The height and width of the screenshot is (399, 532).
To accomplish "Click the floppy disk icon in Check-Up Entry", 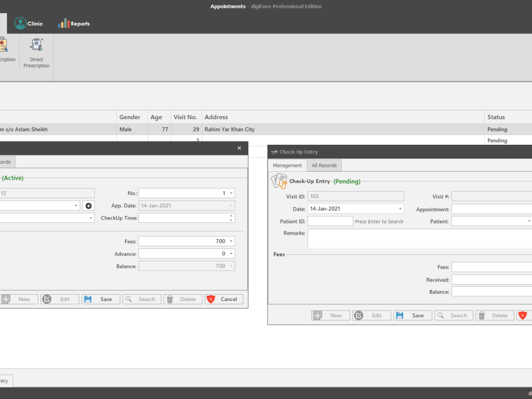I will (x=400, y=315).
